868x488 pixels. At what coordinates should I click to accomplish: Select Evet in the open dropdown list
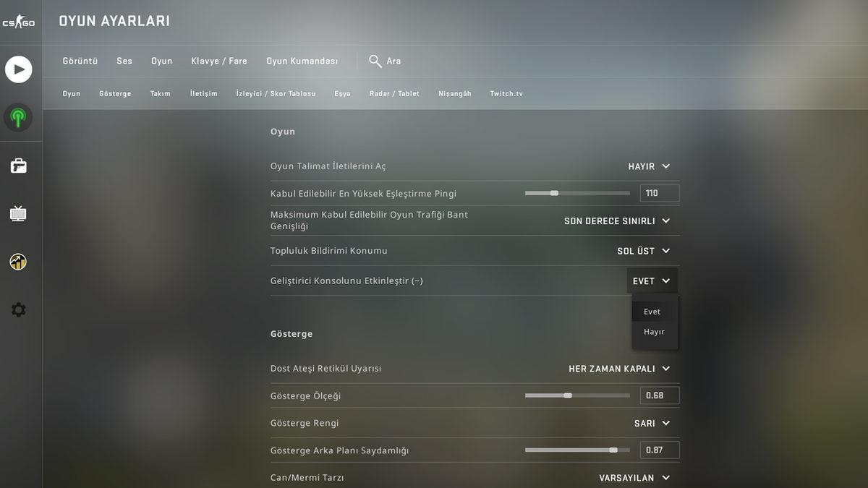point(652,311)
